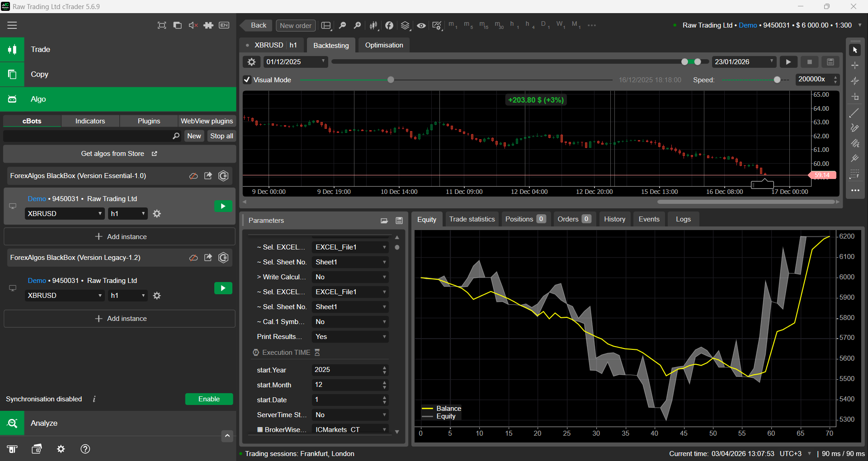Viewport: 868px width, 461px height.
Task: Enable synchronisation
Action: pyautogui.click(x=209, y=399)
